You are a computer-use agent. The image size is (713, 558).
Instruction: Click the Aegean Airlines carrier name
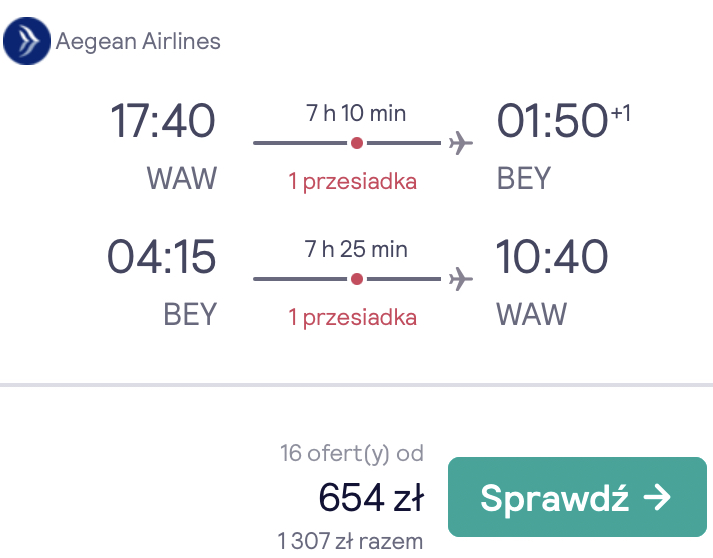click(138, 41)
